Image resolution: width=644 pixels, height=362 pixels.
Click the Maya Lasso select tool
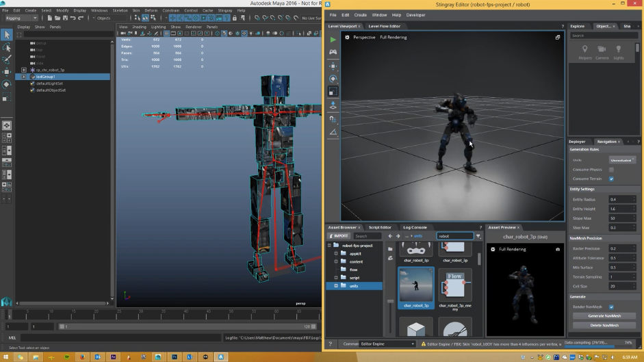point(6,47)
